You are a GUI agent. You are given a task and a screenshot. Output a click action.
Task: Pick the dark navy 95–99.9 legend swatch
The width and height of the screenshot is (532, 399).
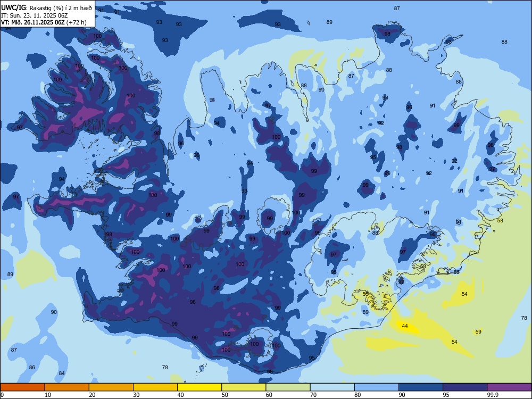(465, 387)
